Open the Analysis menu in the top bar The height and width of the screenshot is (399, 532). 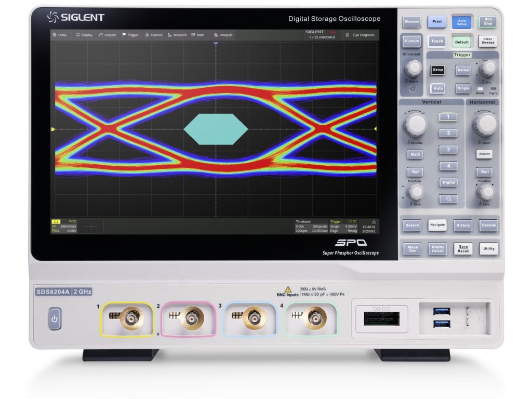[223, 35]
